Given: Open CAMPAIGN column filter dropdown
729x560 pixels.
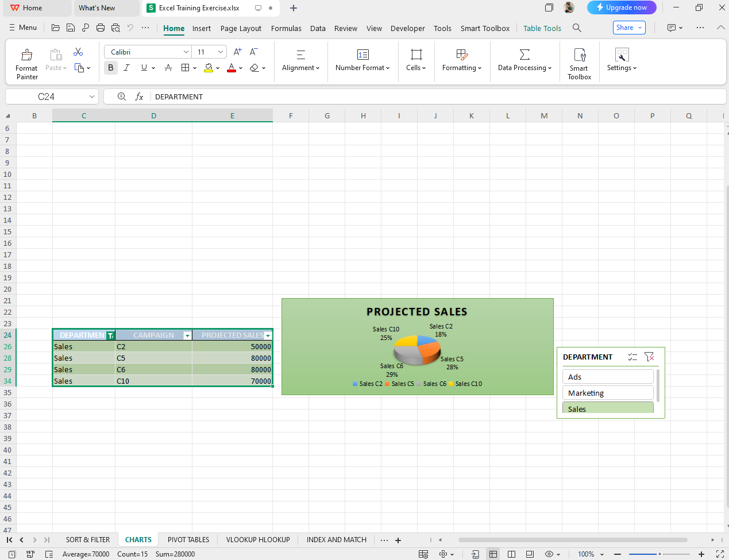Looking at the screenshot, I should click(187, 335).
